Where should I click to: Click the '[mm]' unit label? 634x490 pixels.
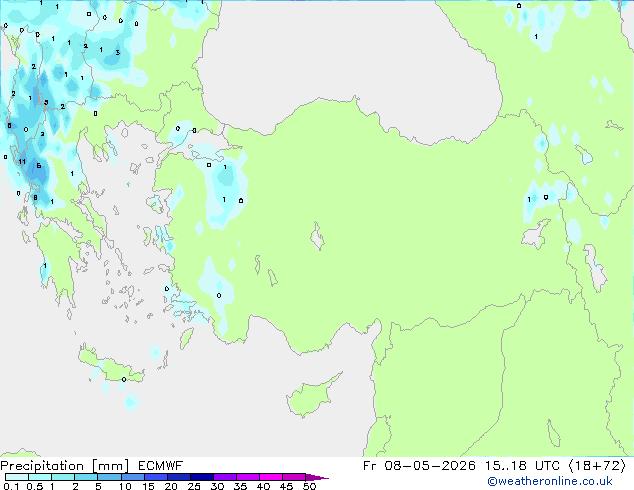[x=110, y=466]
